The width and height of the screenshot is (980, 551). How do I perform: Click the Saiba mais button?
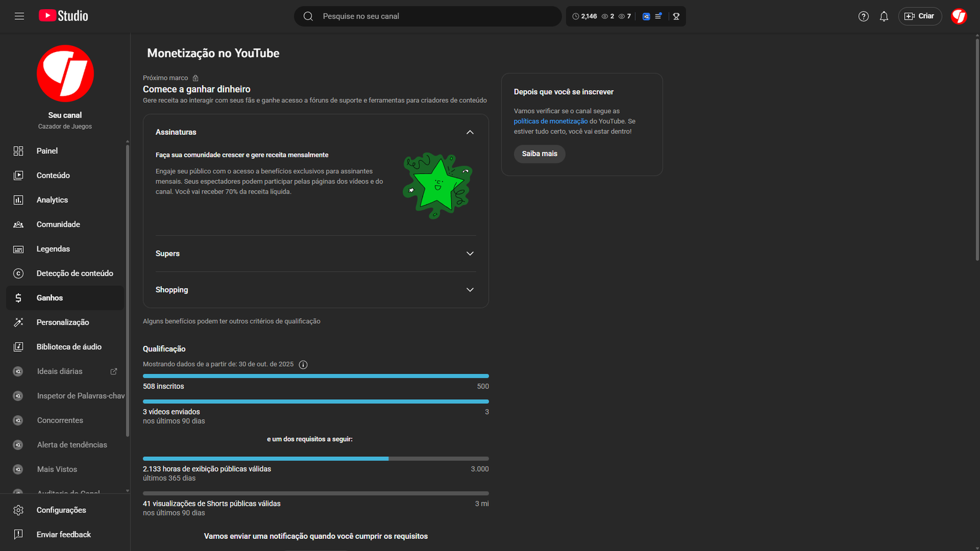click(x=540, y=154)
